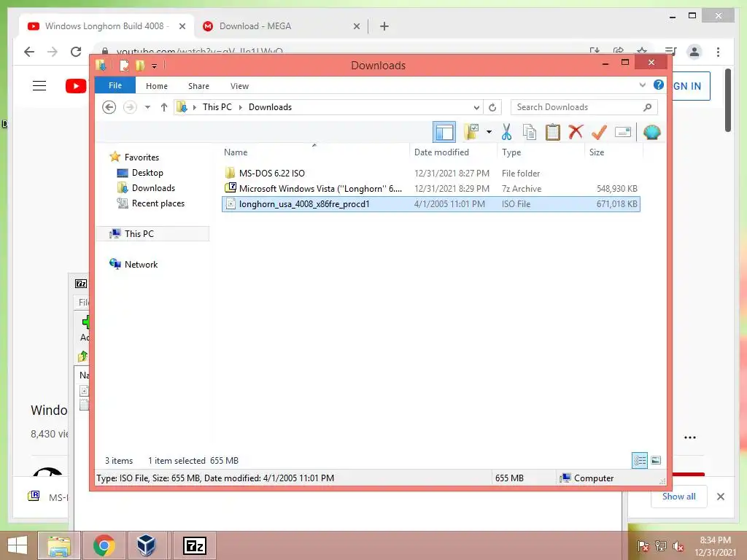Go up one folder level arrow

click(164, 107)
